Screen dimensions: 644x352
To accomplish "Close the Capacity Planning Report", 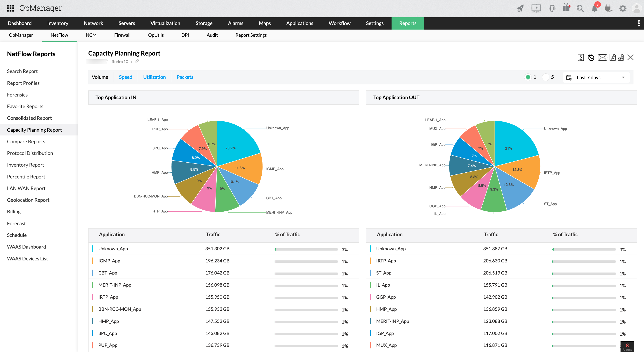I will click(631, 57).
